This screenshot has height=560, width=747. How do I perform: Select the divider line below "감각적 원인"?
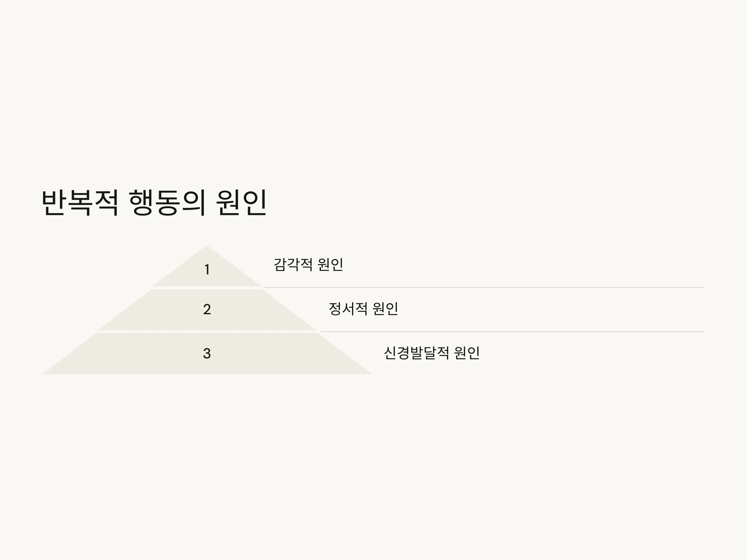[x=484, y=287]
